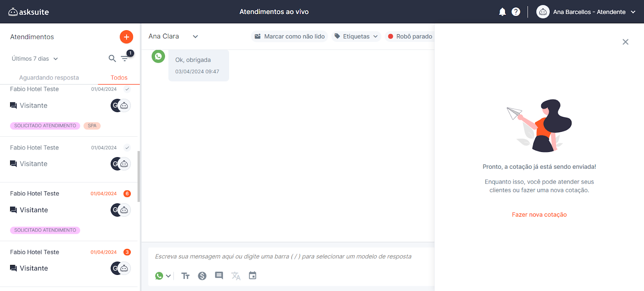Click SOLICITADO ATENDIMENTO tag on first conversation

click(45, 126)
